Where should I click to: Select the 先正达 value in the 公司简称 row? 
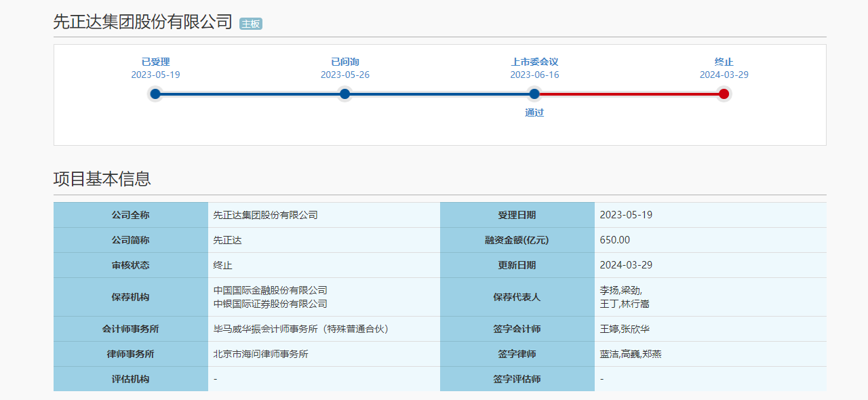click(x=227, y=240)
